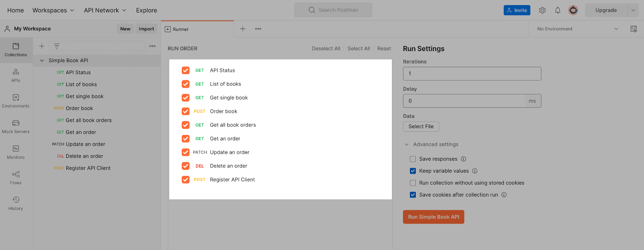Click the Delay input field
Screen dimensions: 644x250
pos(464,101)
